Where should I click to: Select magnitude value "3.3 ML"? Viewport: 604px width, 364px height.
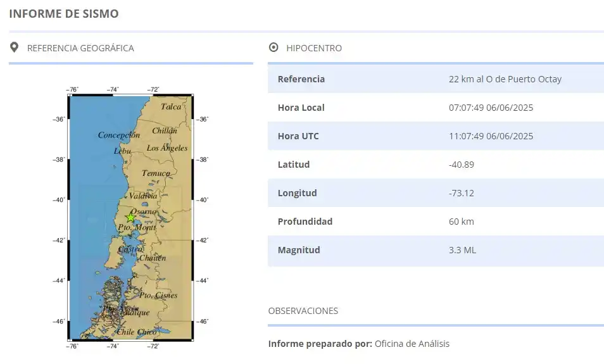462,250
